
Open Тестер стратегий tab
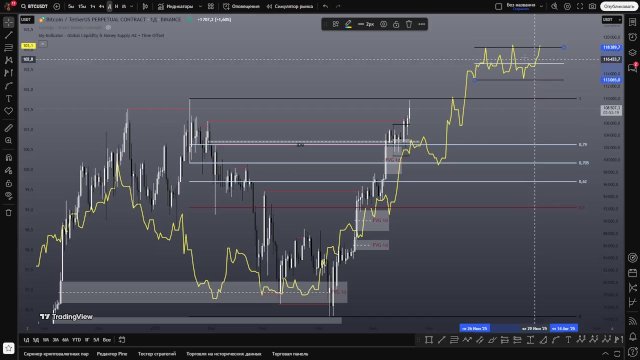click(157, 354)
